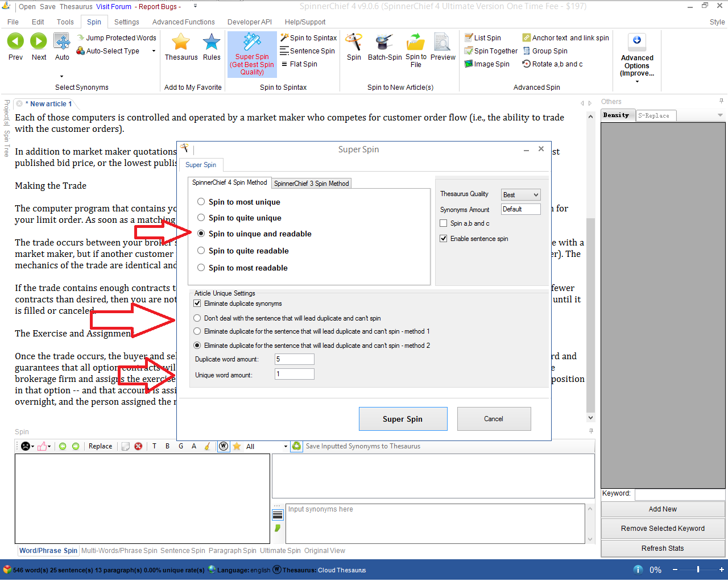The width and height of the screenshot is (728, 582).
Task: Open the Advanced Functions menu
Action: 183,22
